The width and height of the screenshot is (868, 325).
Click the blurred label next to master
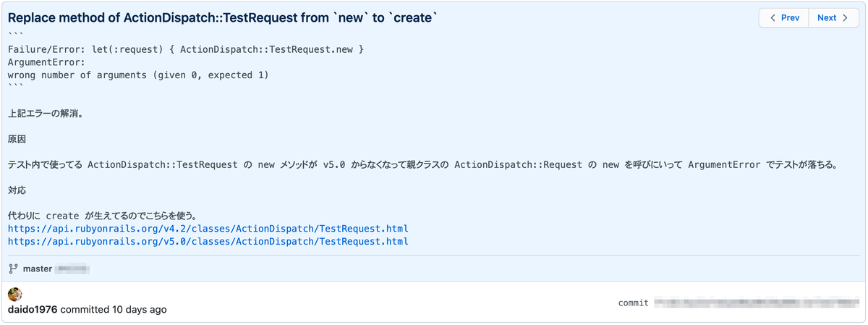tap(73, 269)
